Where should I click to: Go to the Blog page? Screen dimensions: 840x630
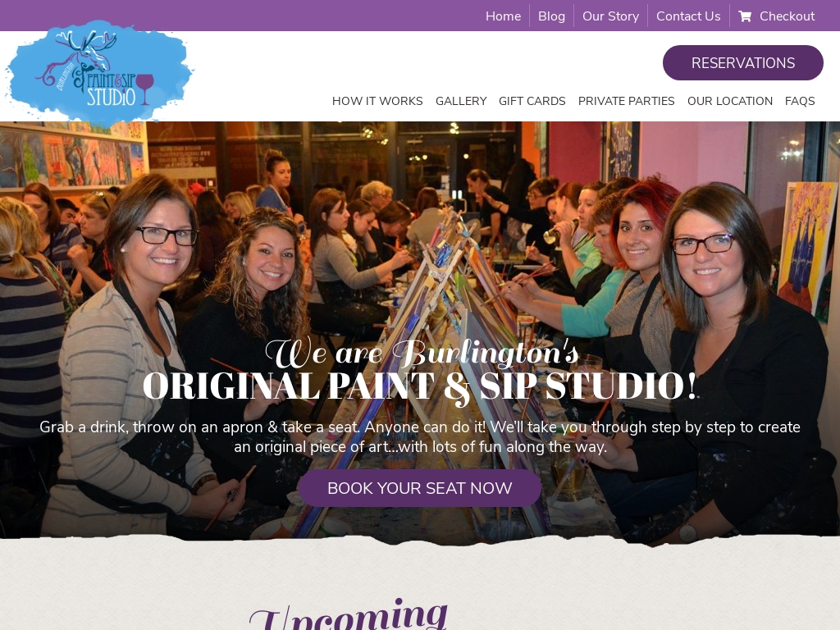pyautogui.click(x=551, y=16)
